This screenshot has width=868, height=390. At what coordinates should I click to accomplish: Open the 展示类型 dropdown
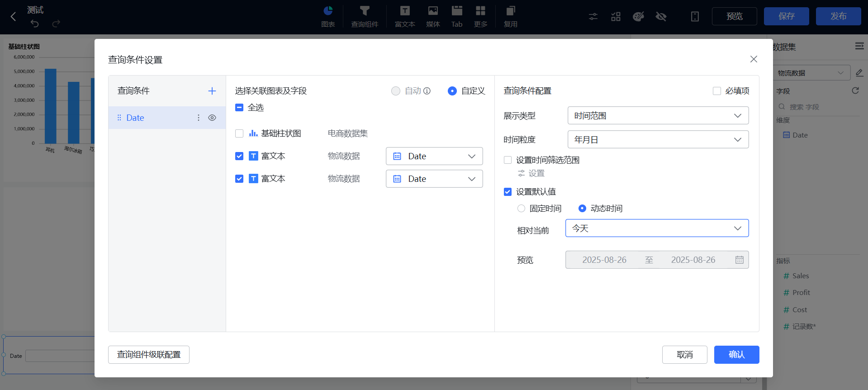pyautogui.click(x=658, y=115)
